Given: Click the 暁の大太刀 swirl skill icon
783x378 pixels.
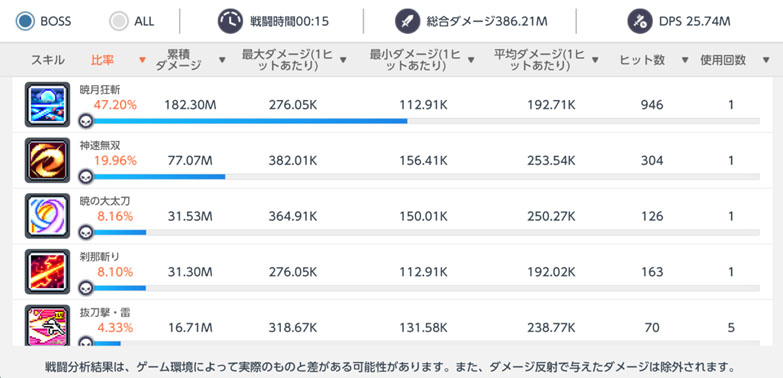Looking at the screenshot, I should click(x=47, y=216).
